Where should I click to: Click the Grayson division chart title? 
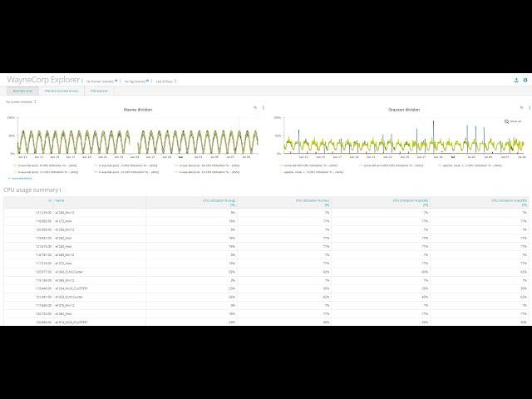(x=404, y=110)
